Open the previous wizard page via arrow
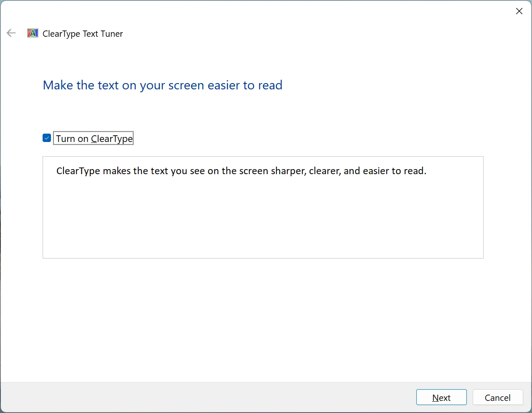 tap(11, 33)
